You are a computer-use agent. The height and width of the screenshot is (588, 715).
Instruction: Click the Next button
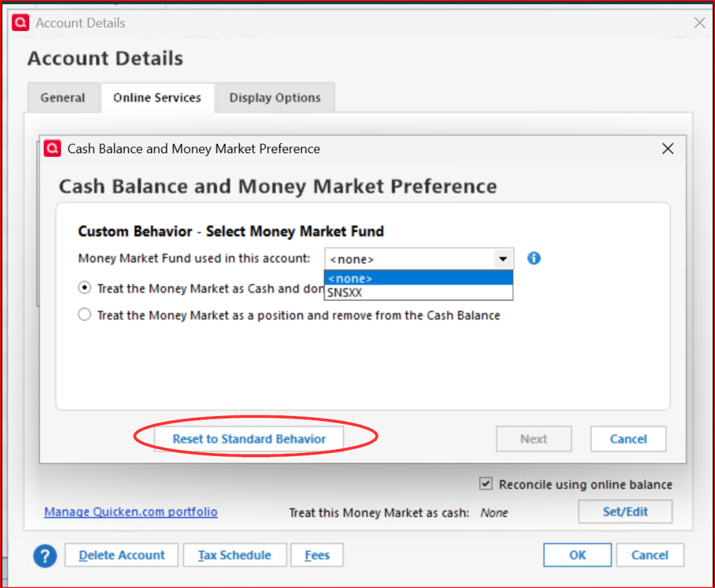pos(533,439)
